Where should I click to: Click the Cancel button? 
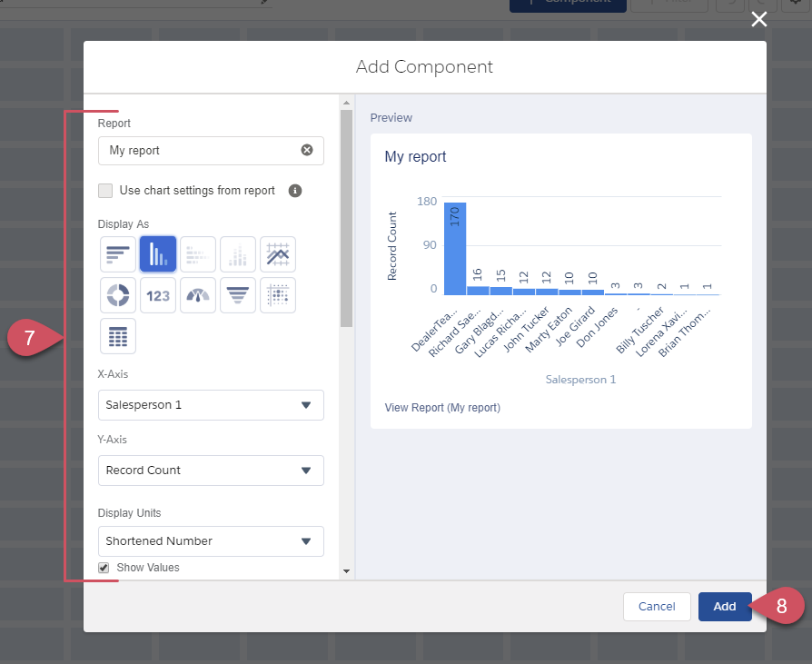[657, 607]
